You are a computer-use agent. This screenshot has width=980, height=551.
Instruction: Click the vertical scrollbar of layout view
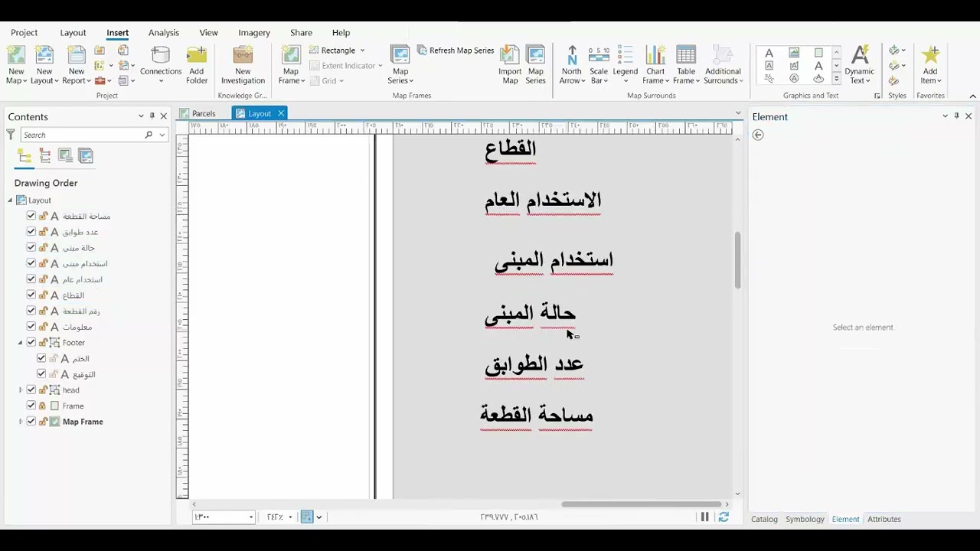coord(737,260)
